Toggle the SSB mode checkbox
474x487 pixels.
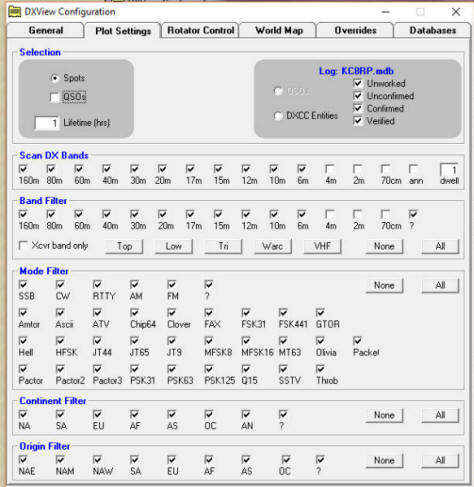pyautogui.click(x=23, y=284)
